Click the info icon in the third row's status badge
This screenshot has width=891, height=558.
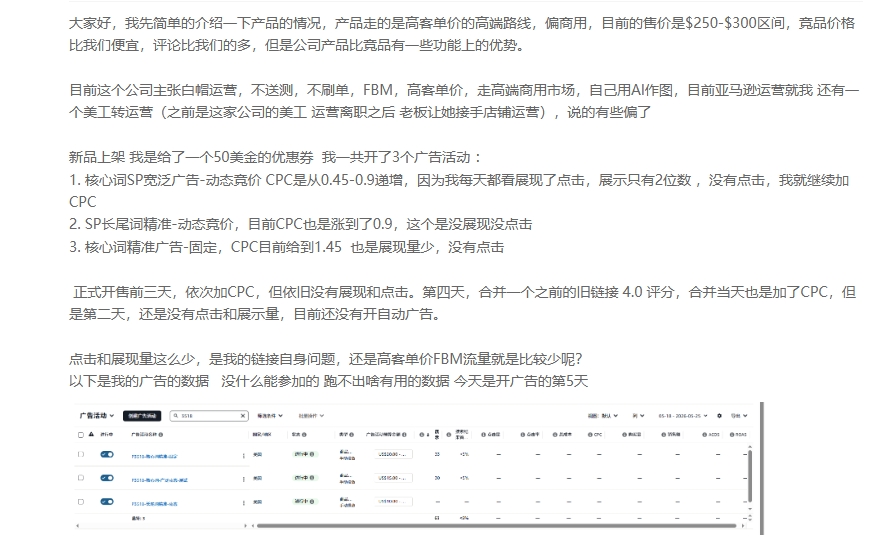[312, 502]
